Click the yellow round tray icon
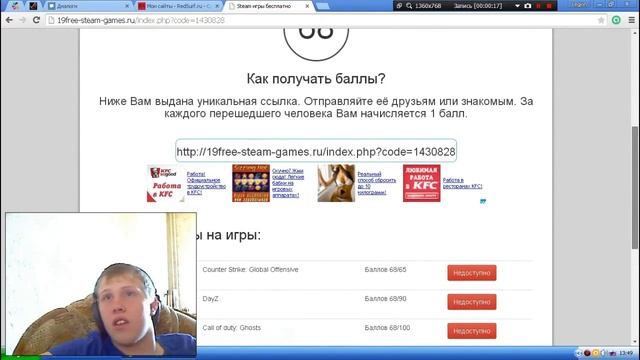 (596, 353)
